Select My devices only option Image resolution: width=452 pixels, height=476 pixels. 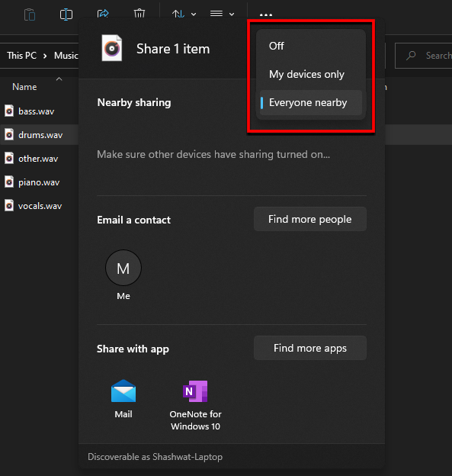coord(311,75)
